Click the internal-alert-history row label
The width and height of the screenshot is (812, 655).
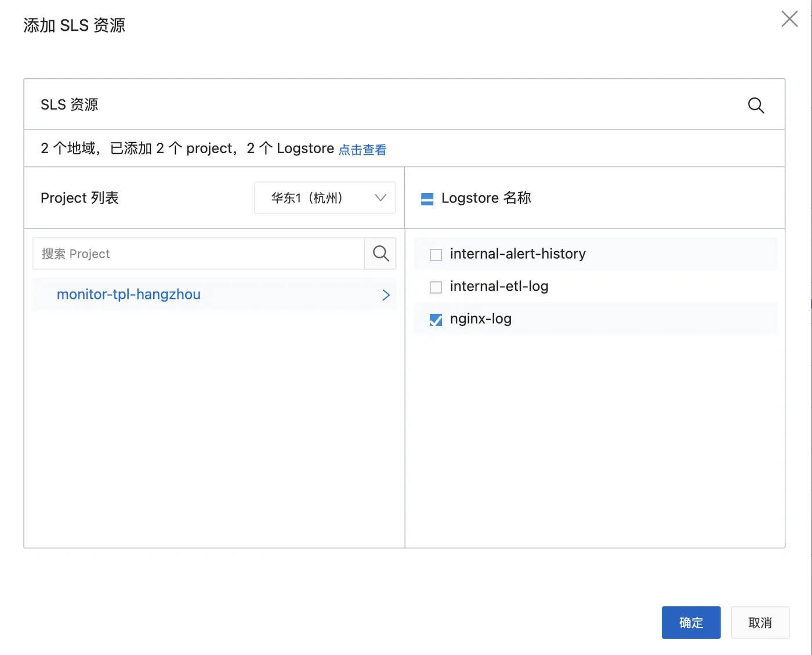[517, 254]
